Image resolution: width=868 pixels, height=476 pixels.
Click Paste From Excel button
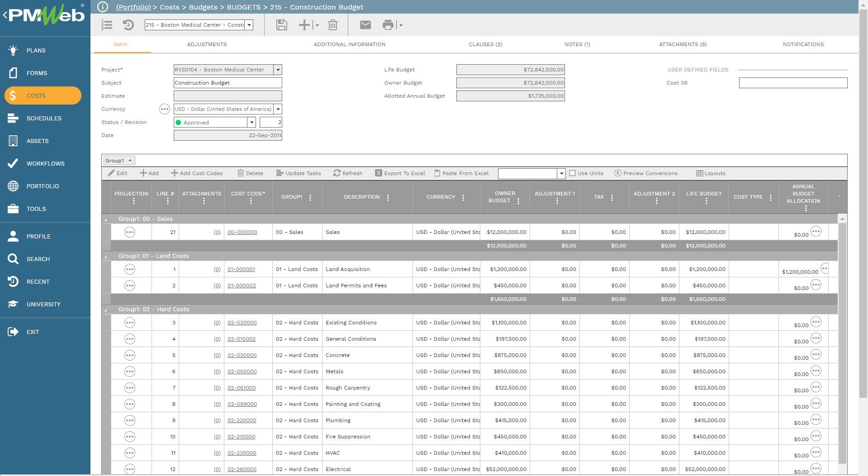(461, 173)
